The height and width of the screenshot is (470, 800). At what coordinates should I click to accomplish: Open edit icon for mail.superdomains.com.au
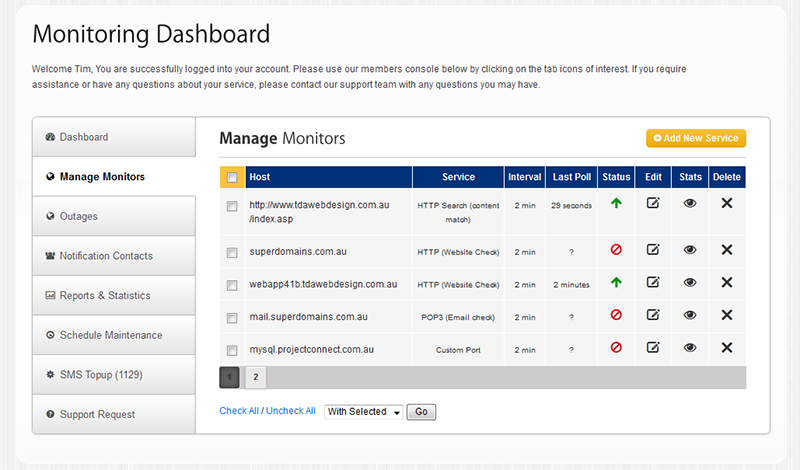653,315
